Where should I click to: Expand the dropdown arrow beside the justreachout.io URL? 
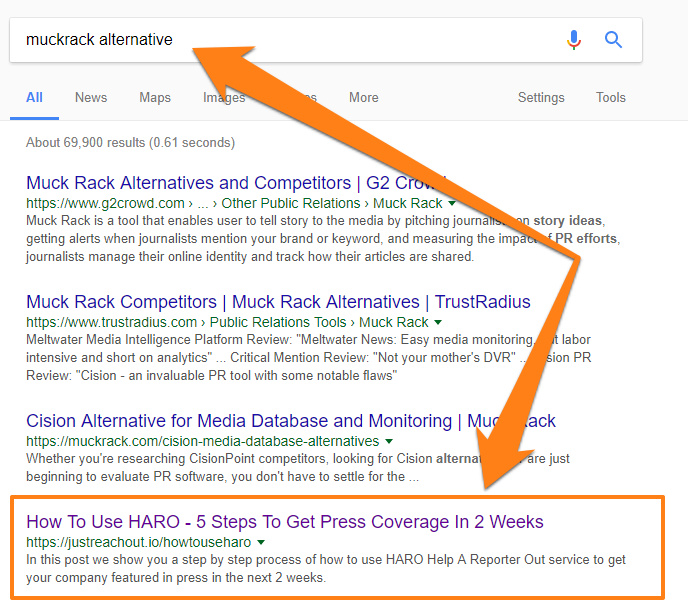[x=261, y=542]
